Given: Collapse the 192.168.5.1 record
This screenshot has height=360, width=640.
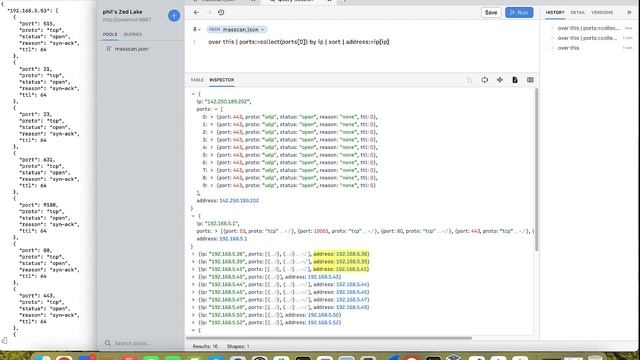Looking at the screenshot, I should pos(193,216).
